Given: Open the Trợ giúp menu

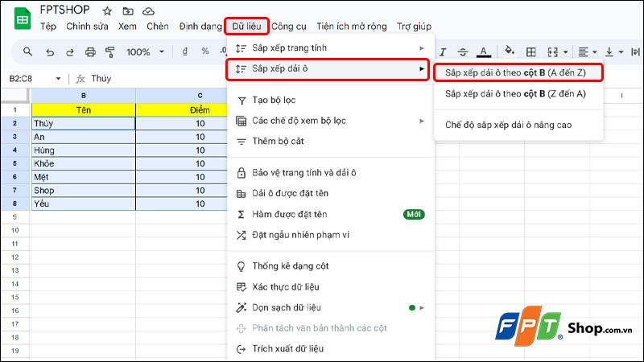Looking at the screenshot, I should [x=414, y=27].
